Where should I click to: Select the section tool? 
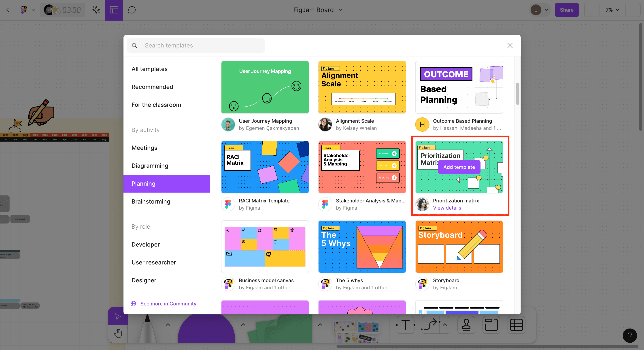click(x=491, y=325)
